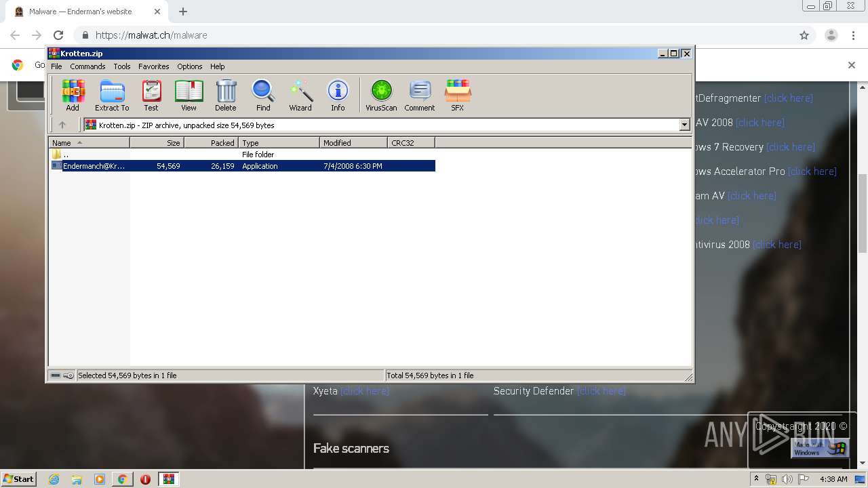Click Antivirus 2008 [click here] link
The height and width of the screenshot is (488, 868).
pos(776,245)
